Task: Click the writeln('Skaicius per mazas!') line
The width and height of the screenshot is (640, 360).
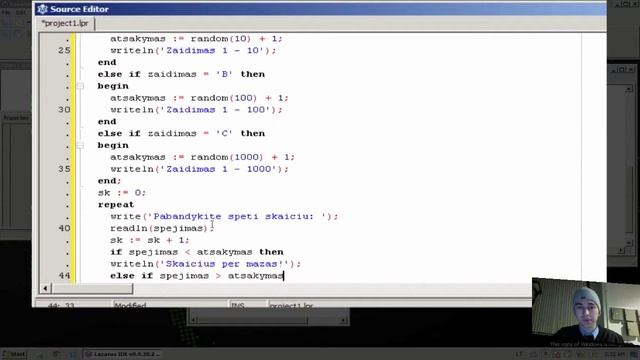Action: [205, 264]
